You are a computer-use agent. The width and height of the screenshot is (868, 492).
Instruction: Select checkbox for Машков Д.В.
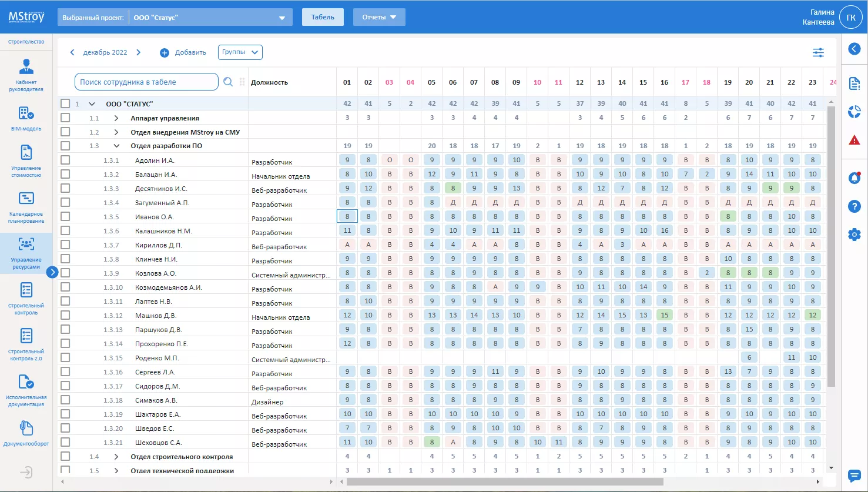(x=65, y=316)
